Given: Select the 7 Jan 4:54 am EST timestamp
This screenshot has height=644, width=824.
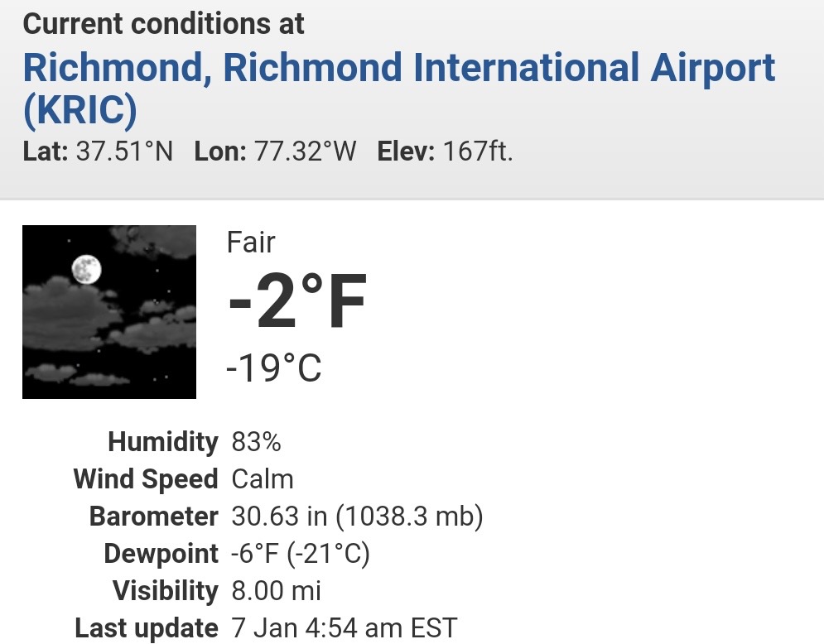Looking at the screenshot, I should coord(345,628).
